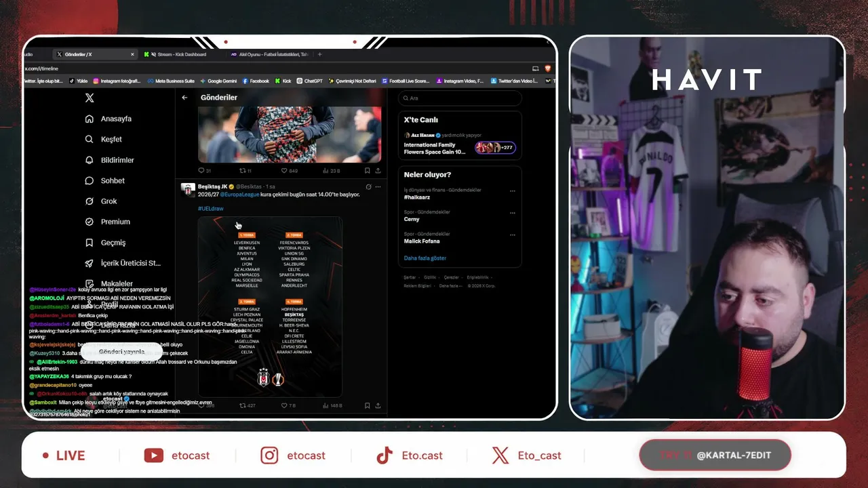Screen dimensions: 868x488
Task: Open Keşfet explore search
Action: 104,140
